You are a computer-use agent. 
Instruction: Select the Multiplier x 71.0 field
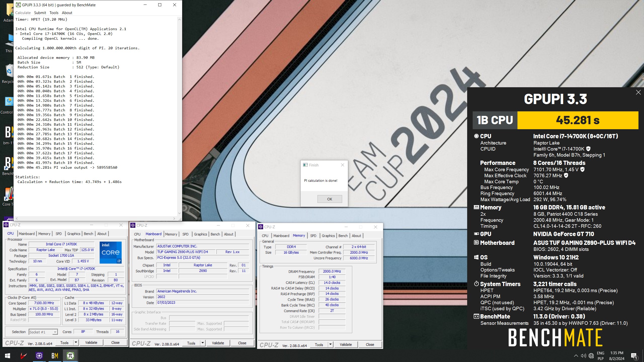[x=44, y=308]
